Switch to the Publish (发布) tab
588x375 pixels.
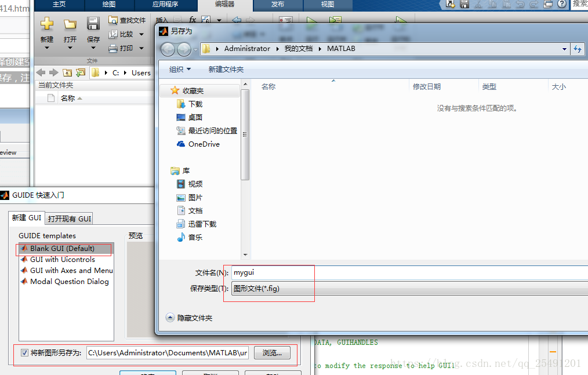click(278, 4)
